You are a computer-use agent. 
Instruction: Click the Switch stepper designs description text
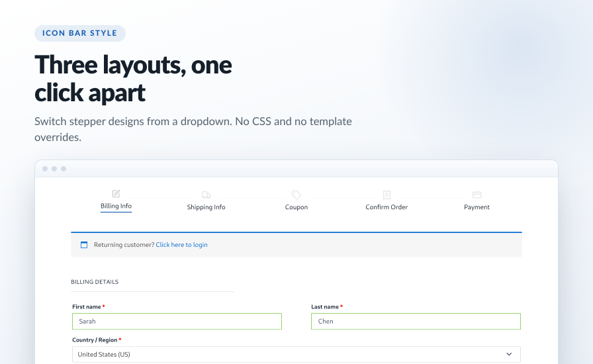[x=193, y=129]
